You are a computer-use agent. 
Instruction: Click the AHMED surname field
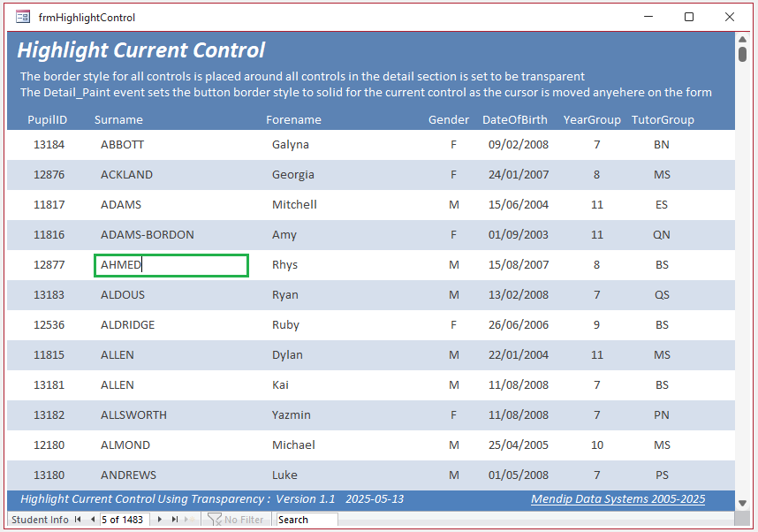click(171, 265)
